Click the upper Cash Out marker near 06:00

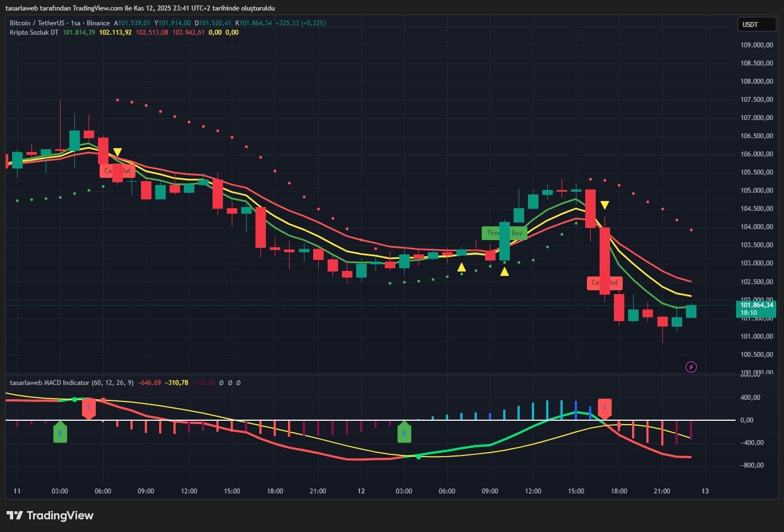point(118,171)
